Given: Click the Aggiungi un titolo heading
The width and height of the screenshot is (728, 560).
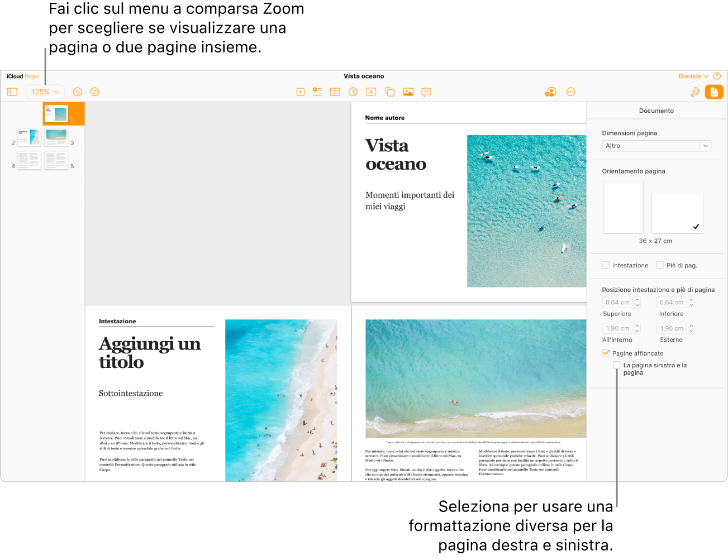Looking at the screenshot, I should coord(150,352).
